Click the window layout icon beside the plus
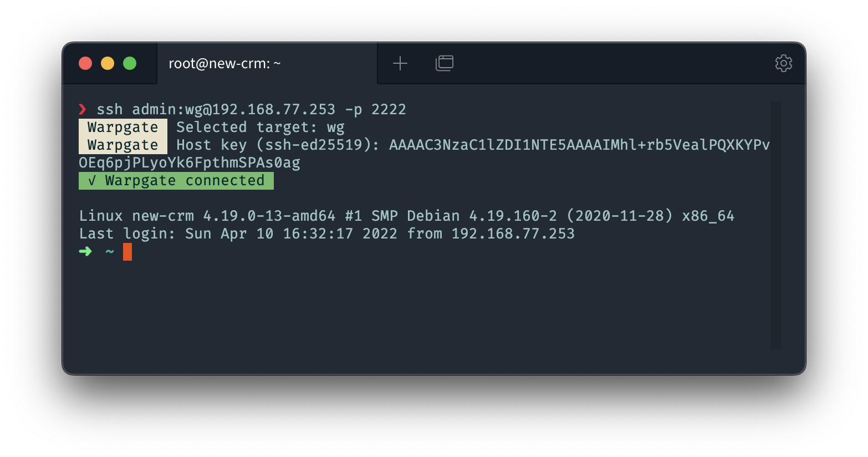868x457 pixels. point(444,63)
